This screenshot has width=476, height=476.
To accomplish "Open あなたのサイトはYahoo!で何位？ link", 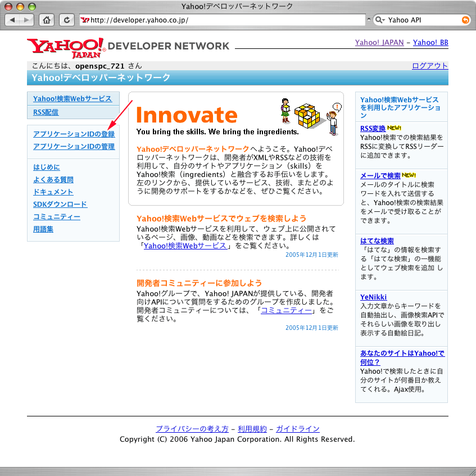I will [x=402, y=357].
